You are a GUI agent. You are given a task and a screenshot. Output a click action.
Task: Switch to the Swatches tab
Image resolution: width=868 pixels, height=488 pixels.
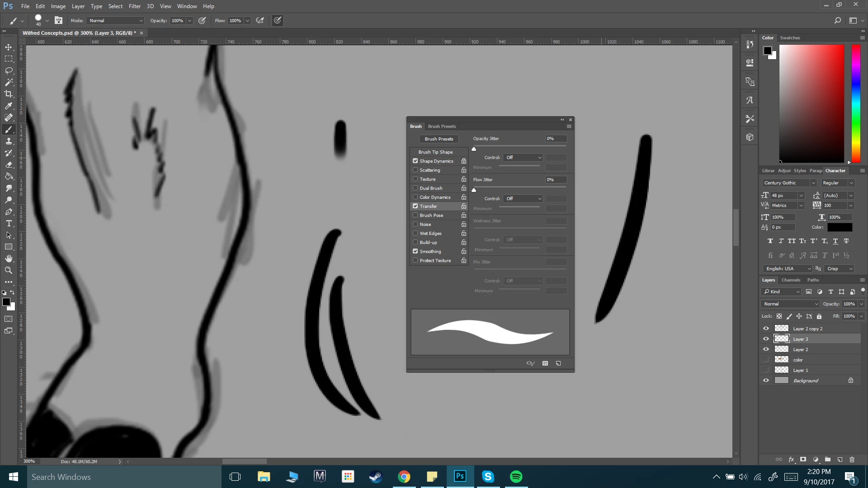pyautogui.click(x=790, y=38)
